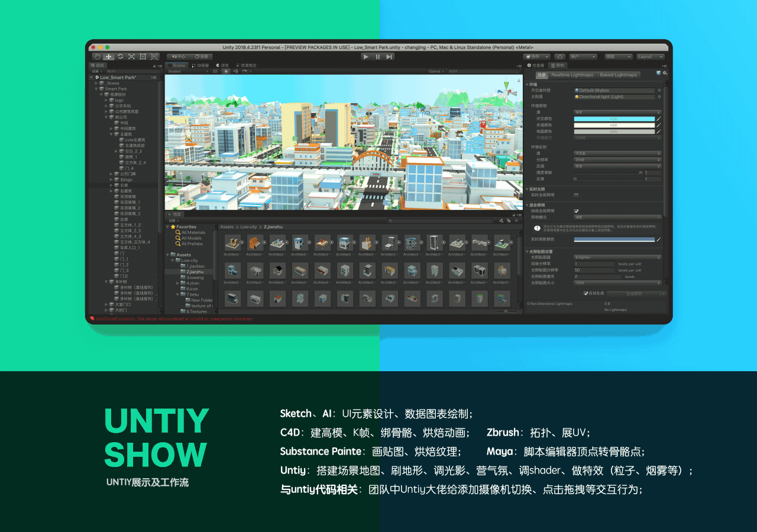Image resolution: width=757 pixels, height=532 pixels.
Task: Open Lighting panel gear settings
Action: pos(665,73)
